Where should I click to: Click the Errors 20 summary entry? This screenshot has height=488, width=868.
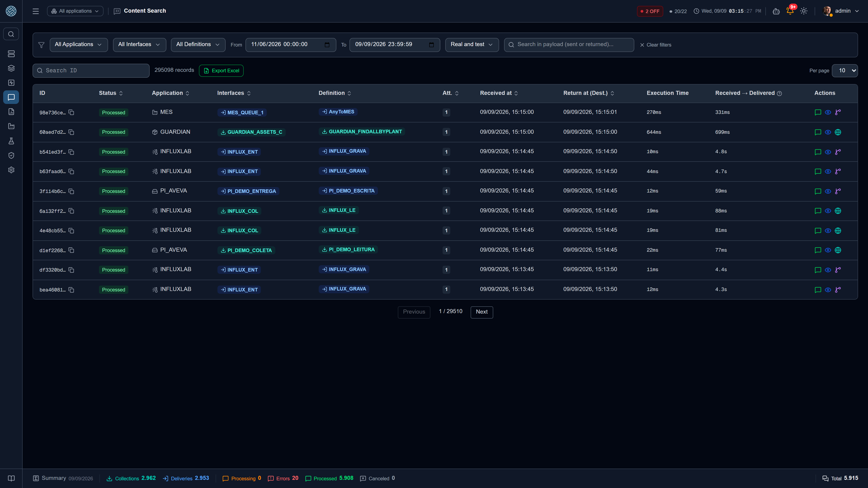[x=283, y=478]
